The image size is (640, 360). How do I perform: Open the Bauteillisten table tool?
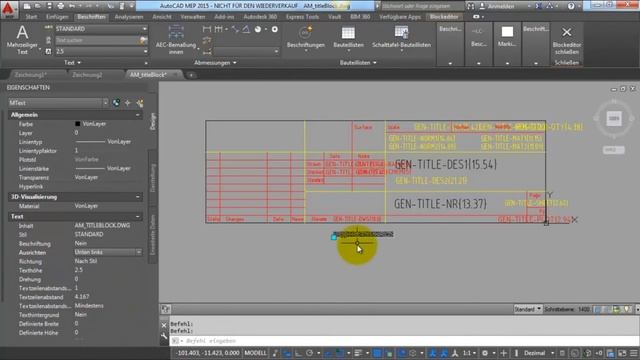[348, 37]
